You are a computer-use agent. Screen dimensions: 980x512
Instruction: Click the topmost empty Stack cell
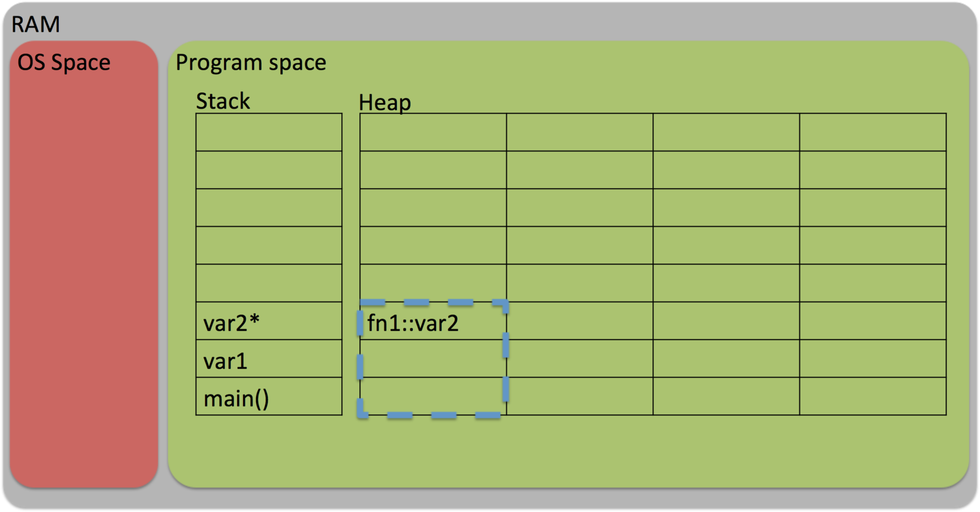(269, 132)
